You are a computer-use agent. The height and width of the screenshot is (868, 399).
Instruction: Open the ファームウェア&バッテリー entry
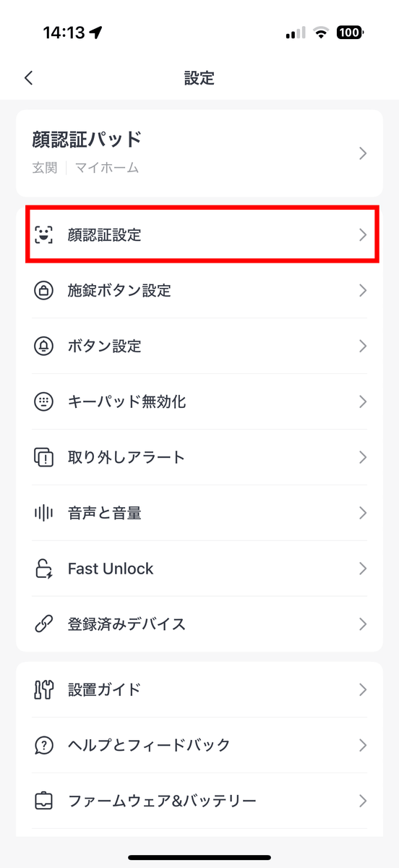[x=199, y=801]
